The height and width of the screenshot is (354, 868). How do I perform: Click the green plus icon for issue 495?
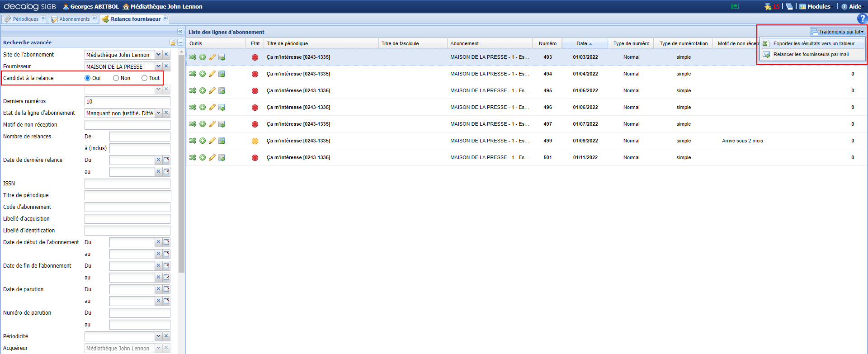point(203,91)
